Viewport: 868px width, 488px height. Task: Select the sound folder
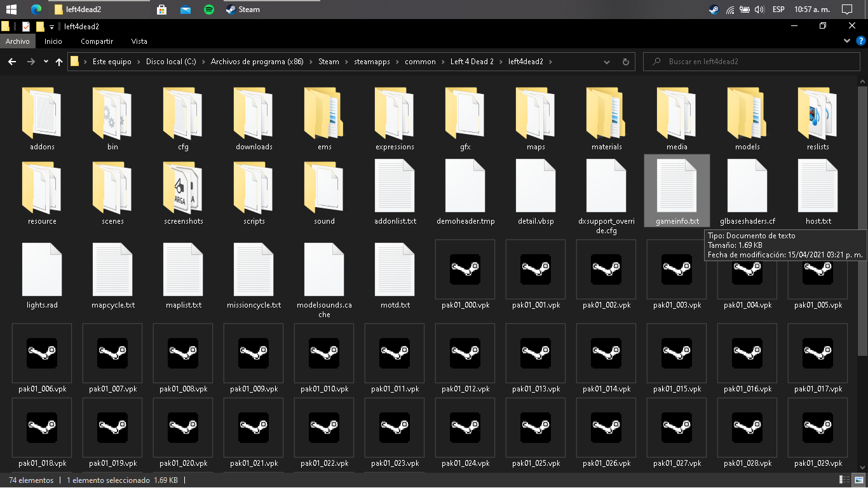pos(324,193)
